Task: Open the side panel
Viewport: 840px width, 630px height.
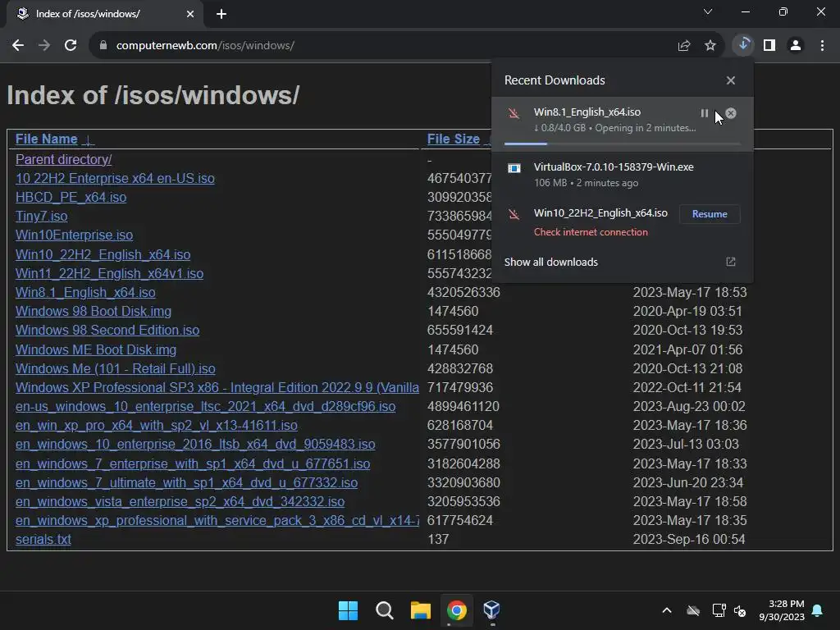Action: click(769, 46)
